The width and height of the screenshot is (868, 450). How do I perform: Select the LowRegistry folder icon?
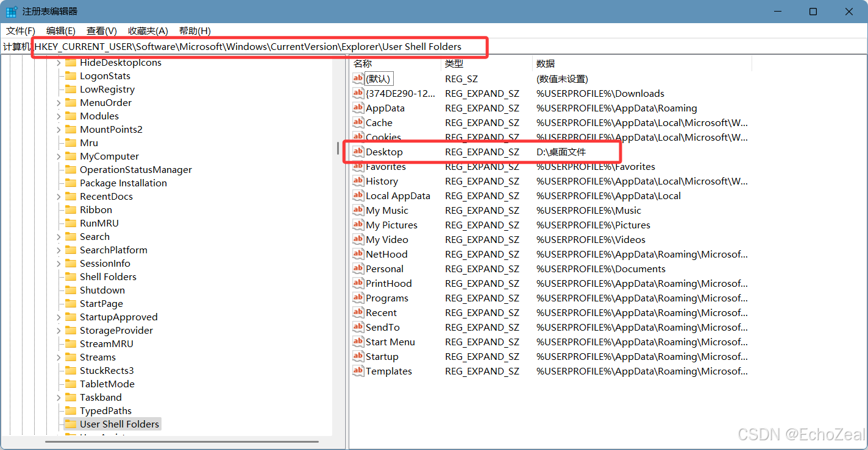(x=70, y=90)
